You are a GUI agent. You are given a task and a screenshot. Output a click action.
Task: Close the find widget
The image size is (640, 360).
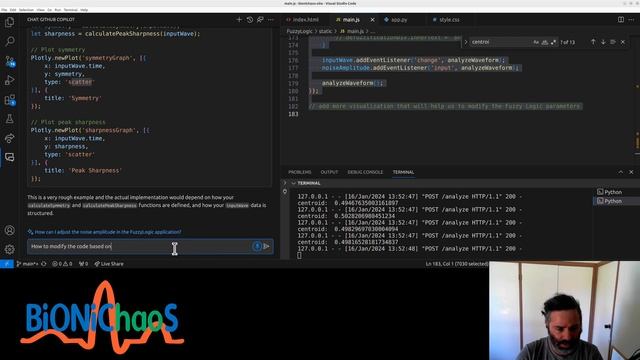pos(623,42)
